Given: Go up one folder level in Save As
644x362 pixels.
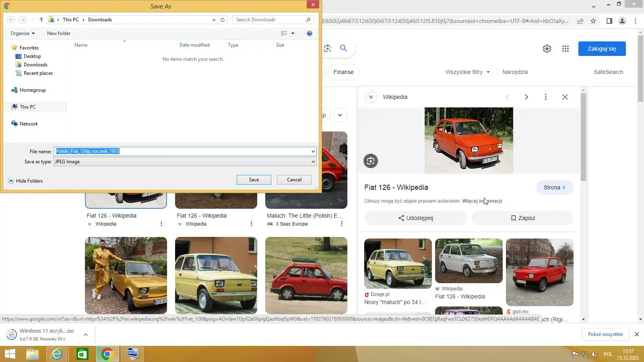Looking at the screenshot, I should pos(41,20).
